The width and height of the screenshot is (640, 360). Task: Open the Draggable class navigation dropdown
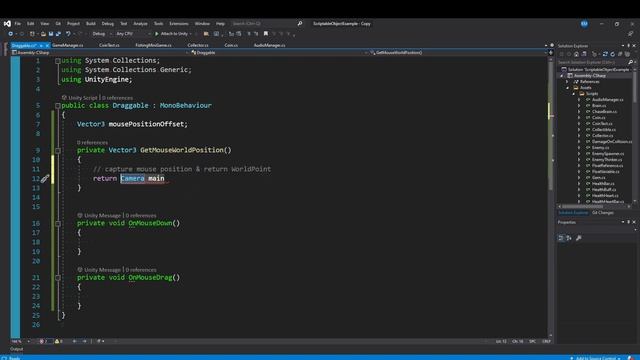coord(279,53)
